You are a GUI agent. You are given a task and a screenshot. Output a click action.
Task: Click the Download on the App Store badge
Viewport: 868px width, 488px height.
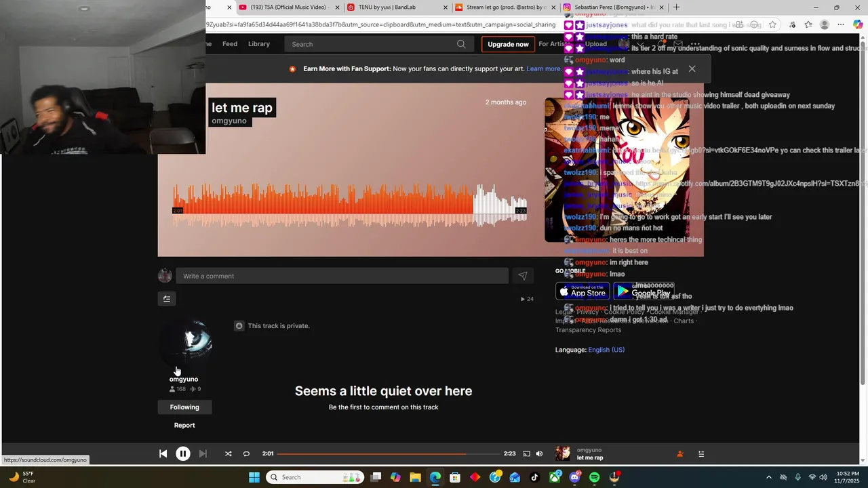[583, 291]
